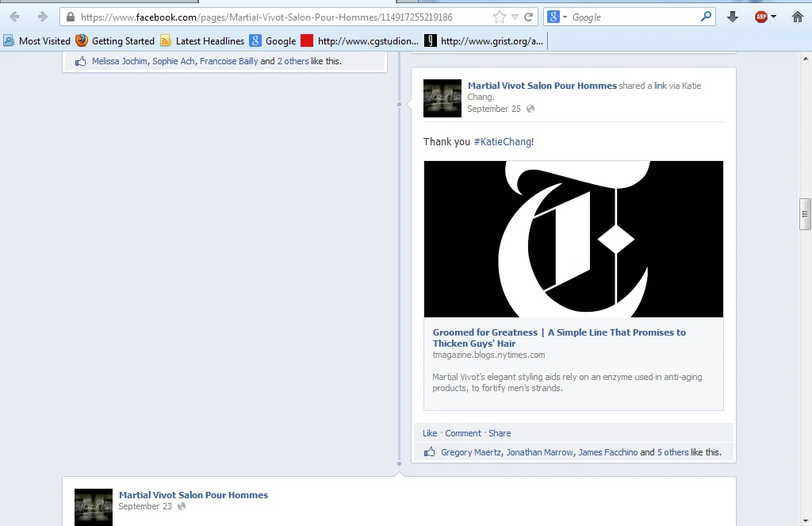Show the 5 others who liked
812x526 pixels.
(x=672, y=452)
